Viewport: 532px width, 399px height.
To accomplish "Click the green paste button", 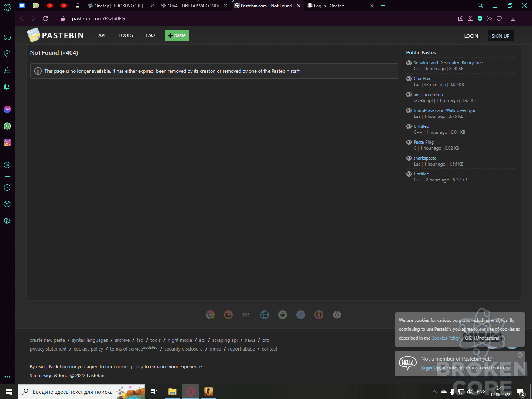I will [177, 35].
